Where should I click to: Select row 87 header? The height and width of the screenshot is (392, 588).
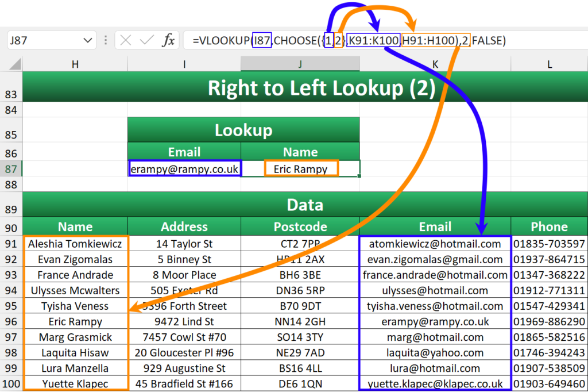pyautogui.click(x=11, y=168)
